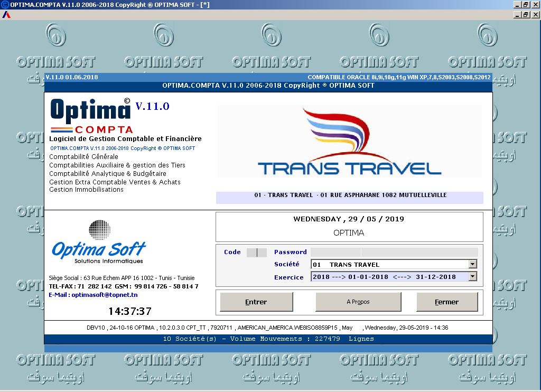
Task: Click the red A application menu icon
Action: click(6, 14)
